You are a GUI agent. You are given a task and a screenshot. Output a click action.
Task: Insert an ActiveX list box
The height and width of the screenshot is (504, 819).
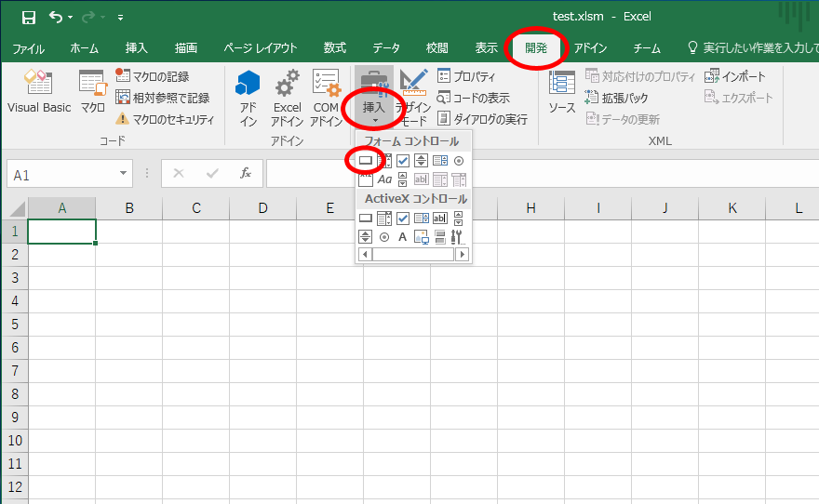(x=421, y=219)
